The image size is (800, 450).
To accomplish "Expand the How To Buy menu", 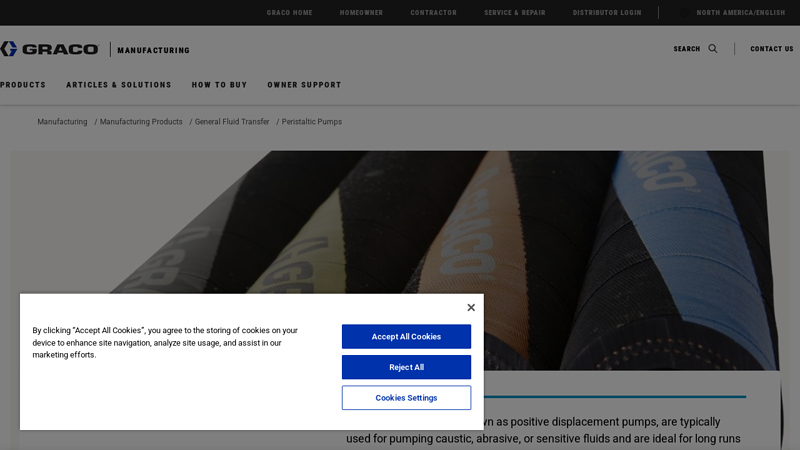I will pyautogui.click(x=219, y=85).
